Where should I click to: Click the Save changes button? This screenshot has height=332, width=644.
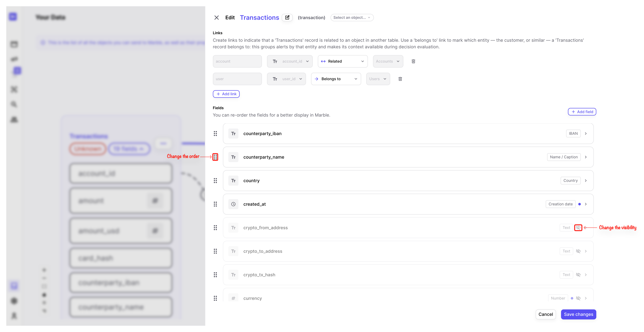click(578, 314)
